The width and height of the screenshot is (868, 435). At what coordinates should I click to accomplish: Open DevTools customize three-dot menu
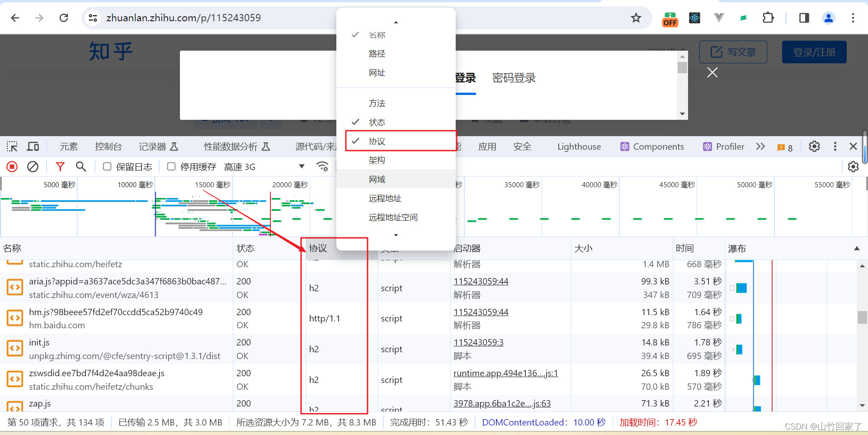835,147
